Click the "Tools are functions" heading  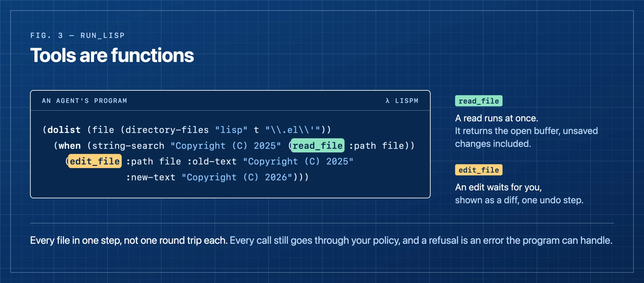pyautogui.click(x=112, y=55)
